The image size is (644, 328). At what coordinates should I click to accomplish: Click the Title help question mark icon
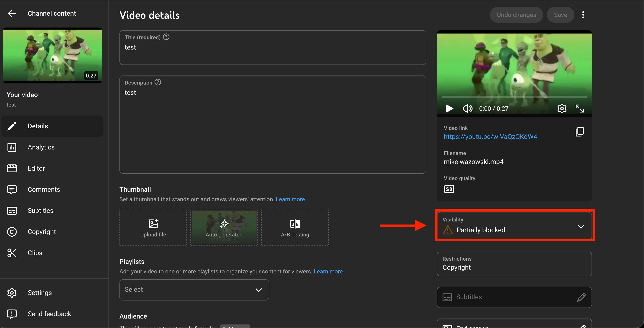pos(166,37)
